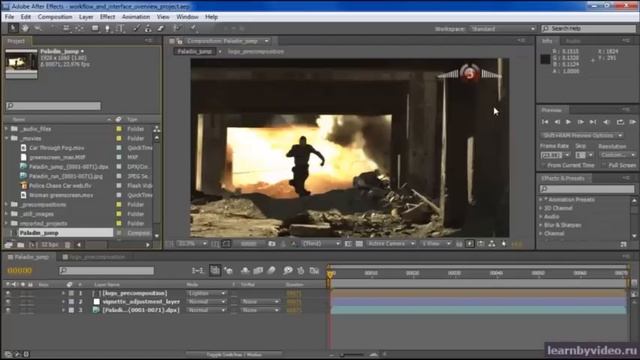Hide the vignette_adjustment_layer

[8, 302]
